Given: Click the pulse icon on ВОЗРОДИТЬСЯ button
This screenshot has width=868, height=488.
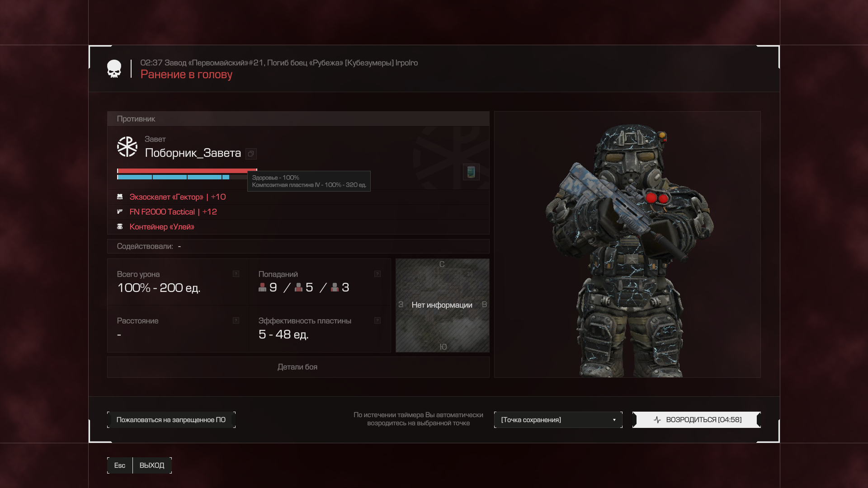Looking at the screenshot, I should [x=657, y=420].
